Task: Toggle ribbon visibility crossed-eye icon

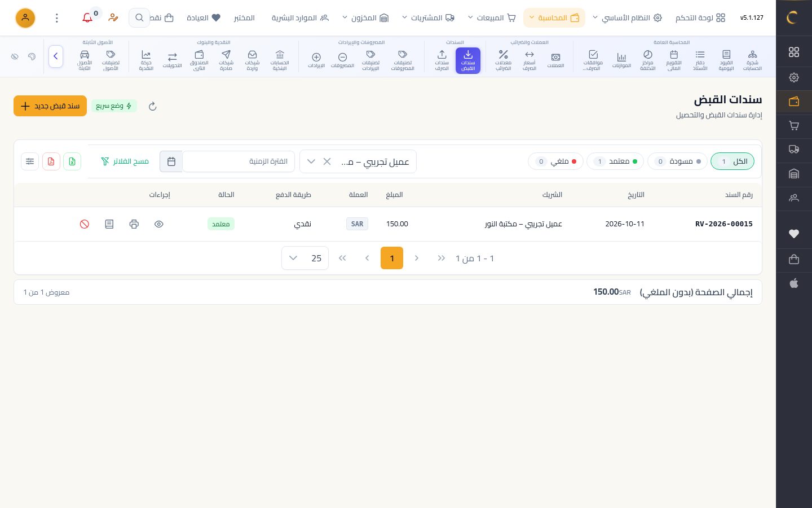Action: 15,56
